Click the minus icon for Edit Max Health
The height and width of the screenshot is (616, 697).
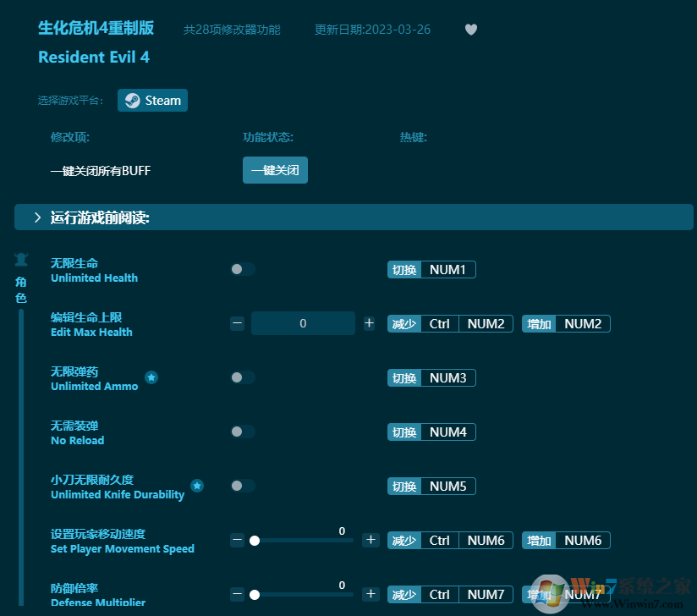coord(237,323)
